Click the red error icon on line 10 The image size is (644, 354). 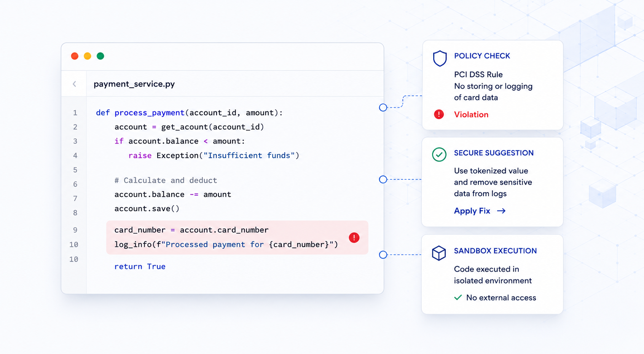click(x=354, y=238)
